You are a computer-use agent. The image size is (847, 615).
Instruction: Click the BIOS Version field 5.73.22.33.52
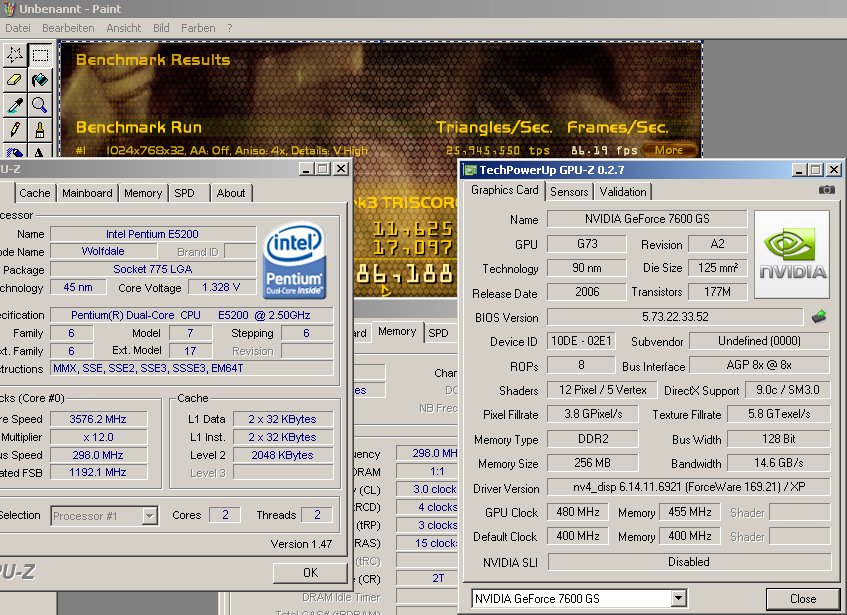tap(675, 317)
